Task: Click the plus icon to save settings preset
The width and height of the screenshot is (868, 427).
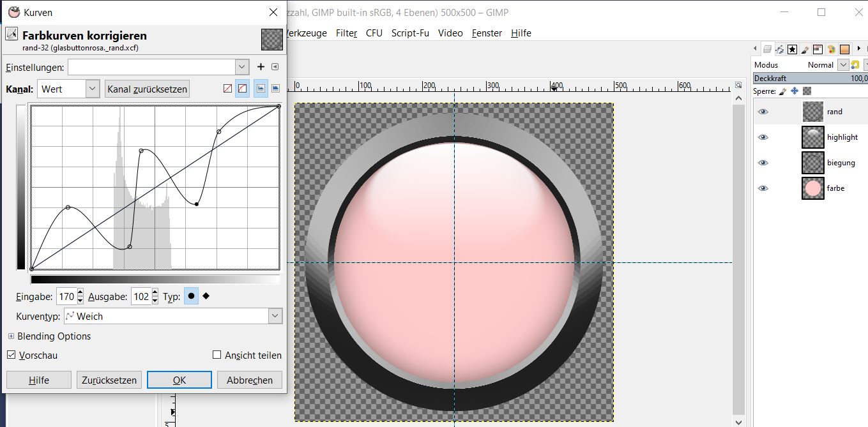Action: [x=261, y=67]
